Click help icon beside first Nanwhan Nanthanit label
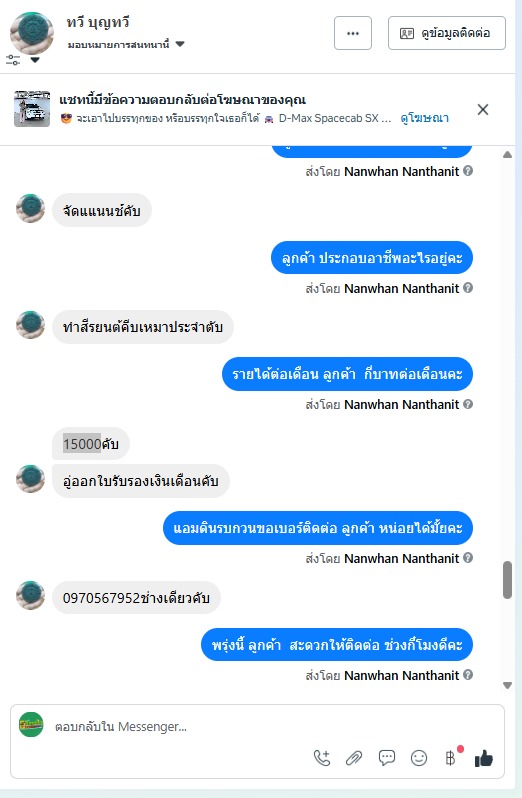 [x=468, y=171]
